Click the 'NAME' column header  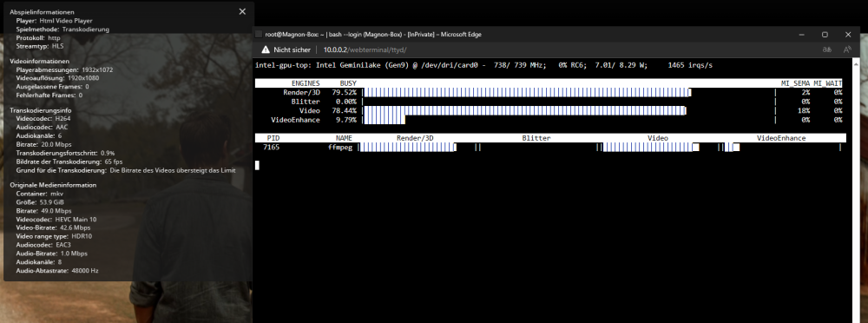point(344,138)
